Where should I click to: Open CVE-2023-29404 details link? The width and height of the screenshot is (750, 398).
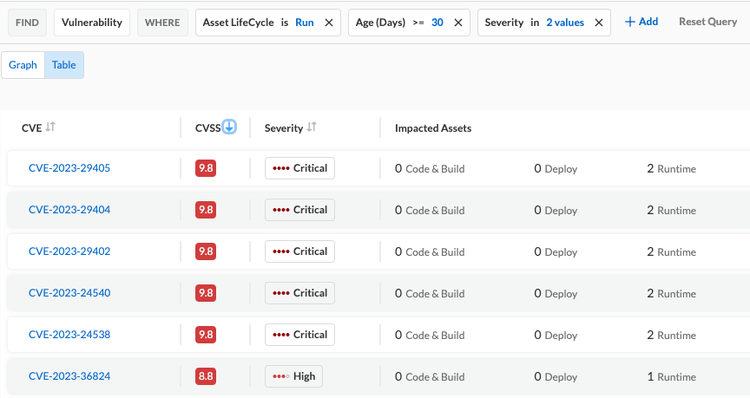tap(69, 210)
